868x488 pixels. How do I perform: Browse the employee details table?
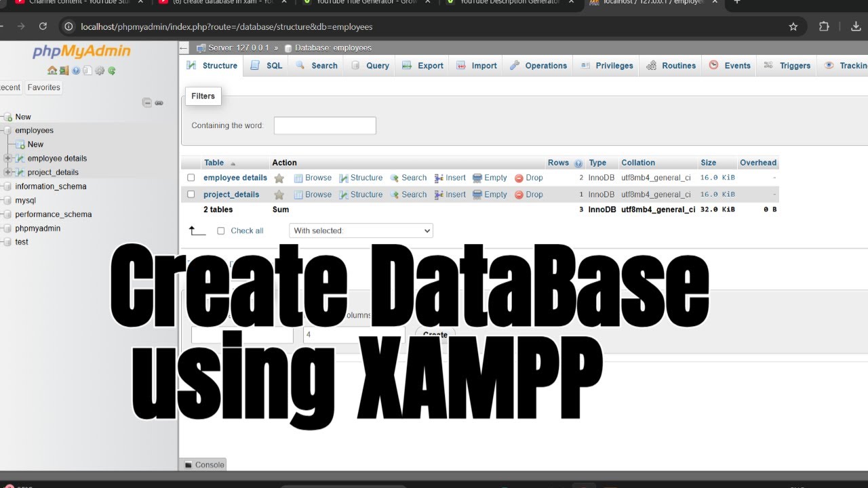313,178
